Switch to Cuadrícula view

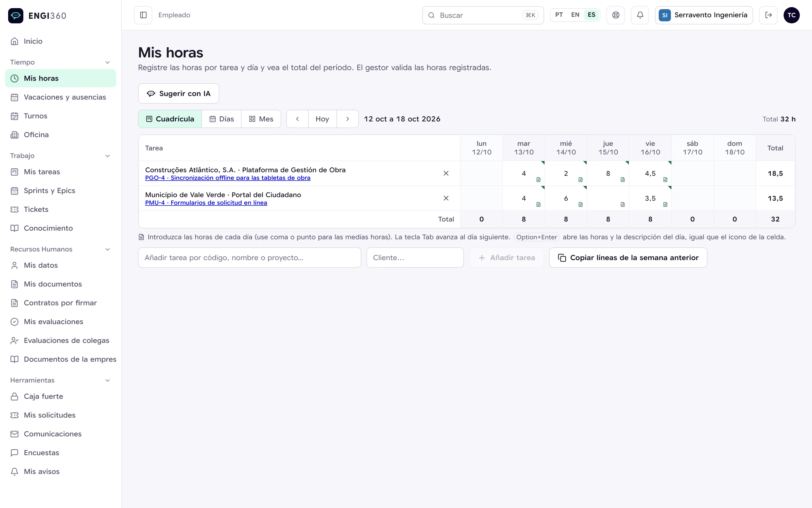(170, 119)
